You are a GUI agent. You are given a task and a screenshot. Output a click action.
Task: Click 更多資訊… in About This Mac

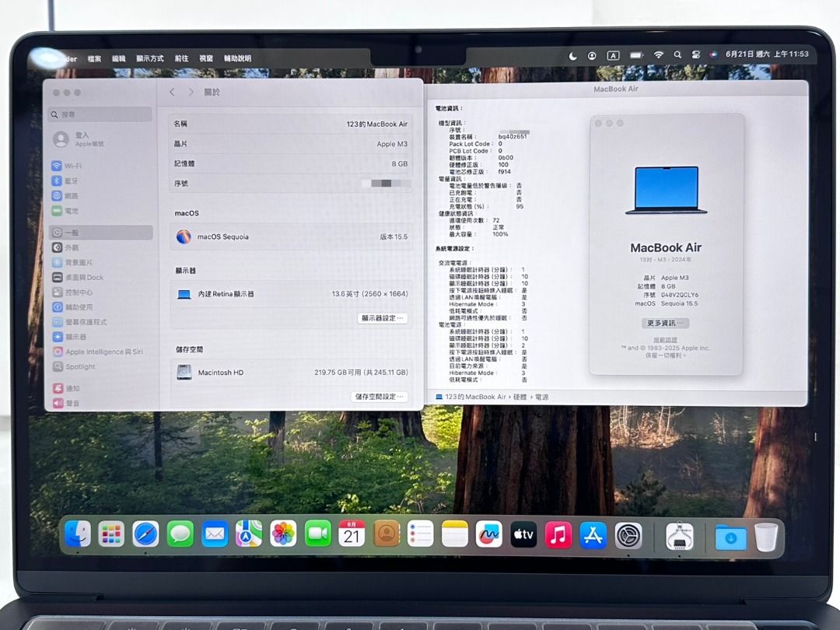point(665,323)
